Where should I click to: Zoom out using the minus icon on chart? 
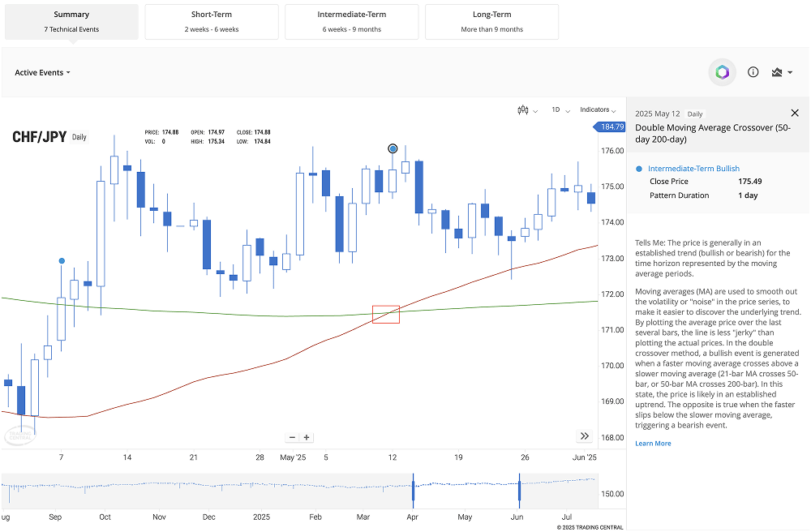point(292,437)
